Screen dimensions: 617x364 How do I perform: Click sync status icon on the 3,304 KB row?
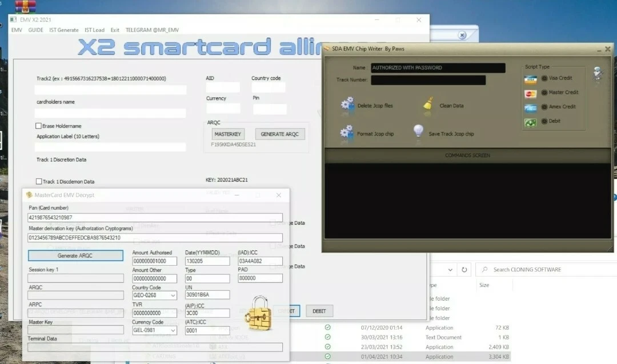[328, 357]
